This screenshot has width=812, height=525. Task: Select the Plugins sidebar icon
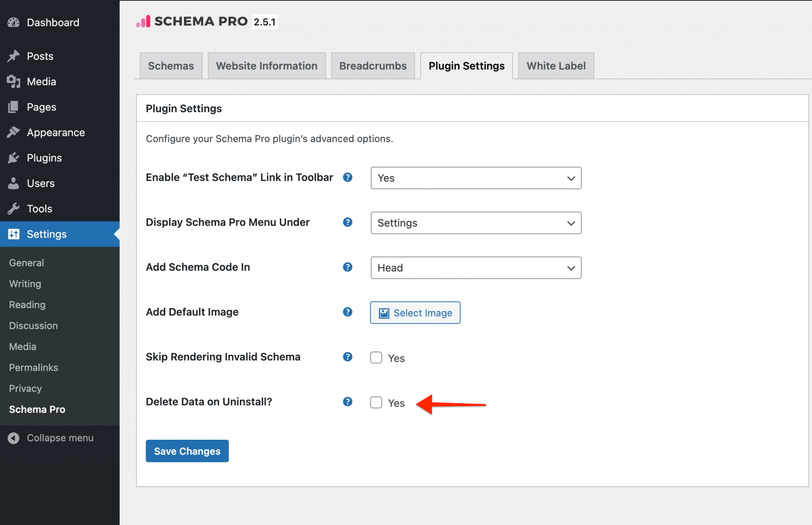click(x=13, y=157)
